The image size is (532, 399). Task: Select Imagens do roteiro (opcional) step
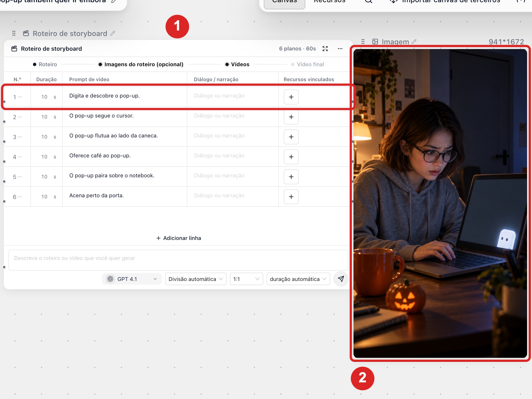(141, 64)
